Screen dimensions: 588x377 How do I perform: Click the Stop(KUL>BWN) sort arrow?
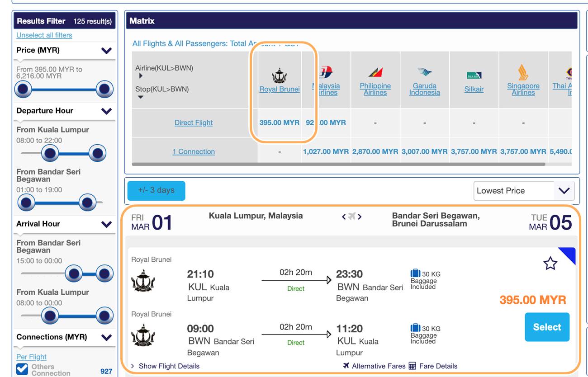pos(141,97)
